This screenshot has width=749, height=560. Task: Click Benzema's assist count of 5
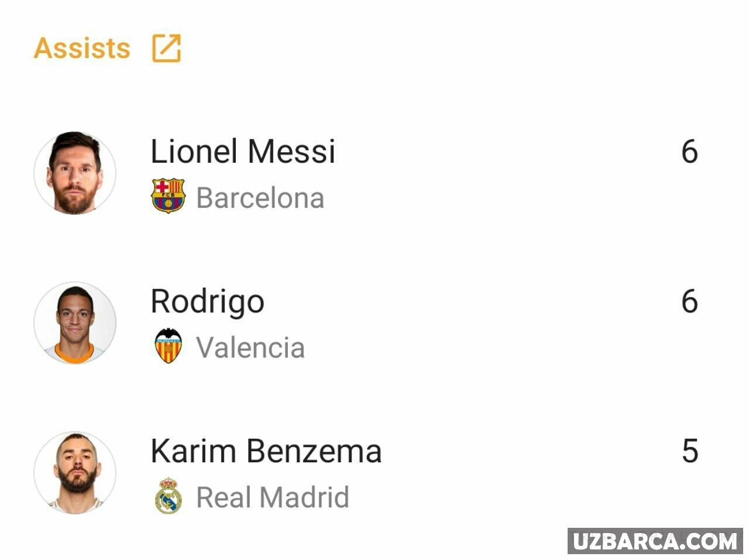(690, 451)
